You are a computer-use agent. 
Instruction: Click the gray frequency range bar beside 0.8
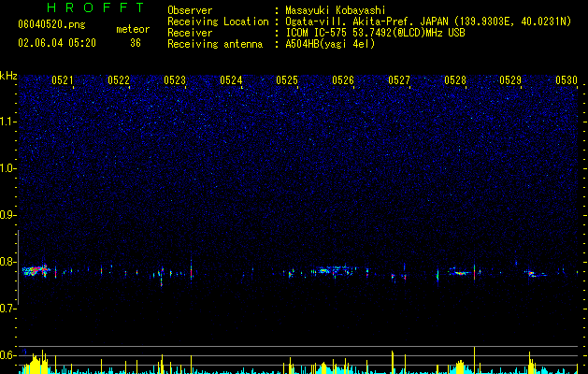18,267
